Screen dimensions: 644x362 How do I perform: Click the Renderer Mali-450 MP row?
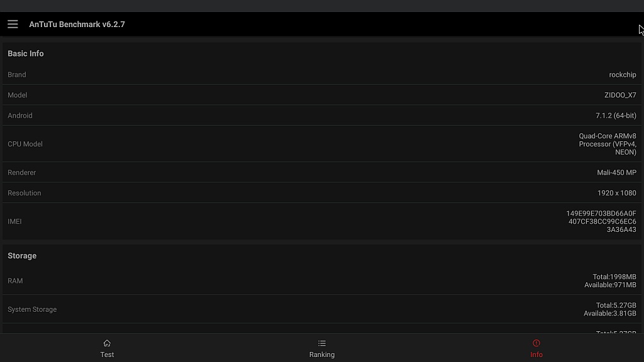(x=322, y=172)
